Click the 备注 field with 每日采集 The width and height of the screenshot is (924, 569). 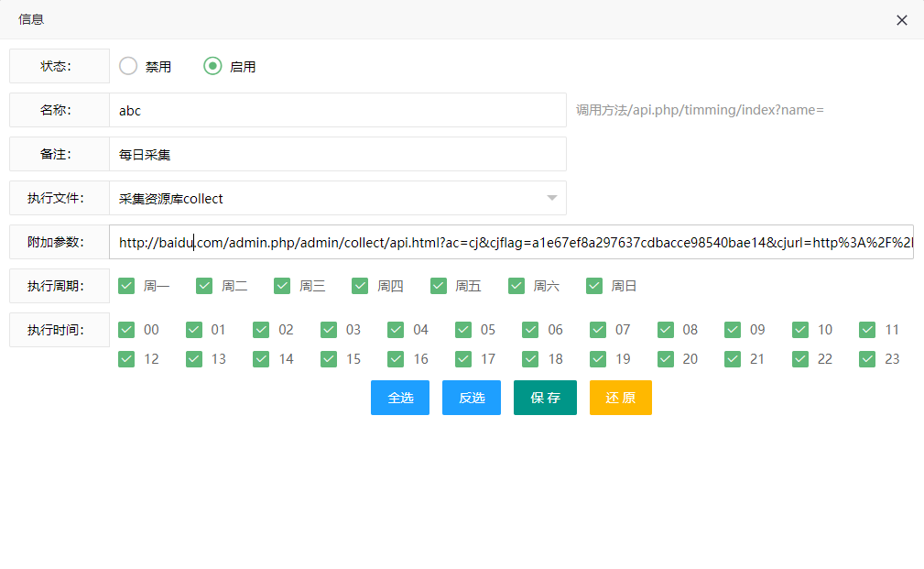[x=337, y=154]
